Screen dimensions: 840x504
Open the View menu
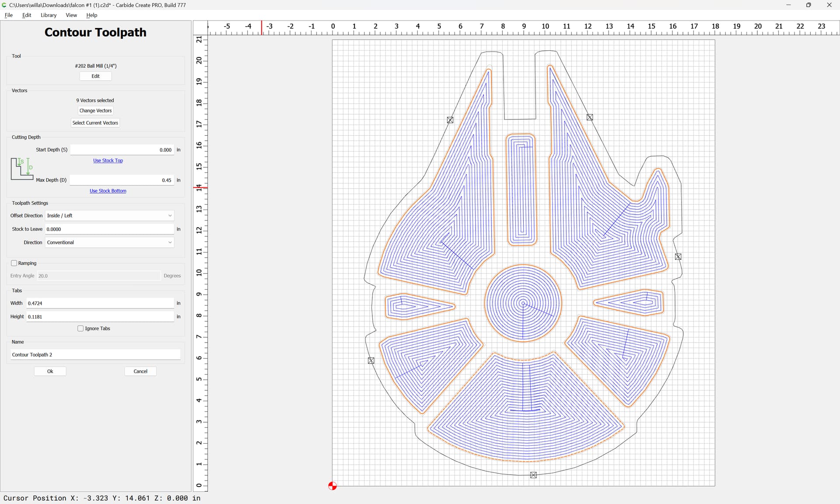[x=71, y=15]
